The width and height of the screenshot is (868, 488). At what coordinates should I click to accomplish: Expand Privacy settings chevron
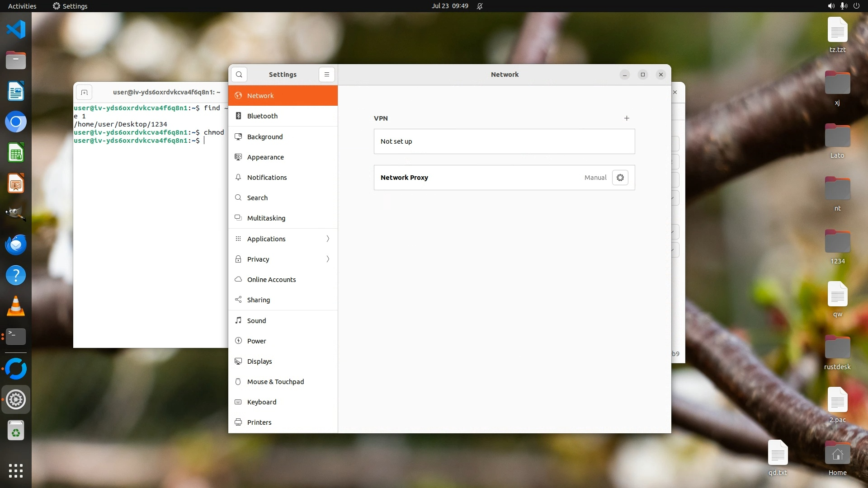tap(328, 259)
